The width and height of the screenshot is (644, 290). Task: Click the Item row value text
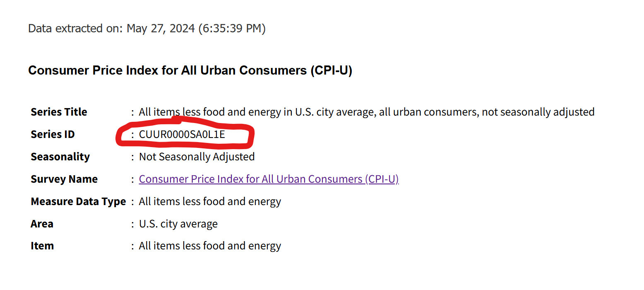[210, 246]
